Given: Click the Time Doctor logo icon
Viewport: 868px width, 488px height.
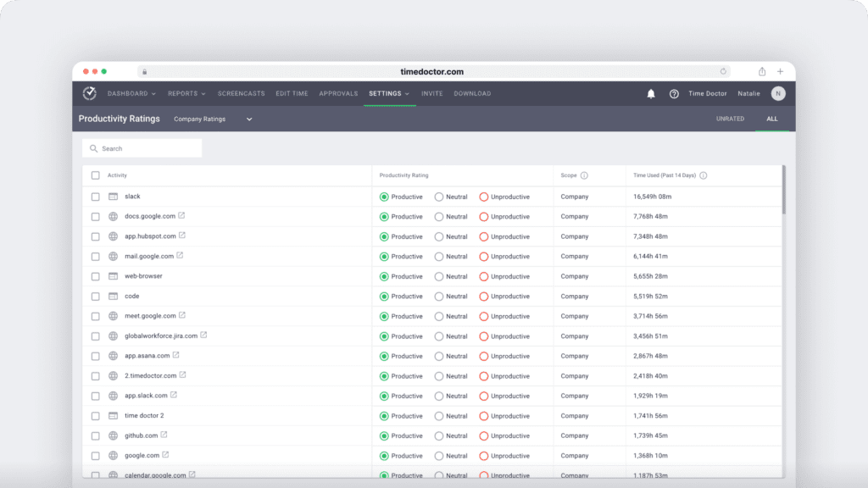Looking at the screenshot, I should pos(89,93).
